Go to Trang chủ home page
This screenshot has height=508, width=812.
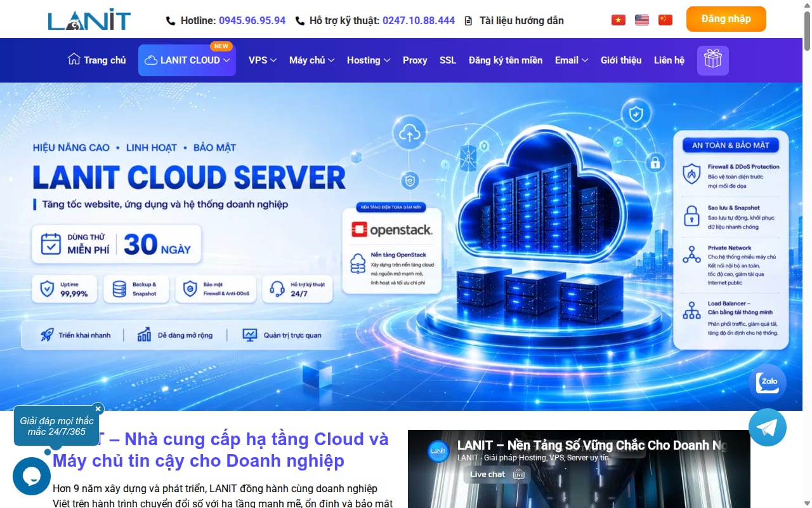pos(97,60)
